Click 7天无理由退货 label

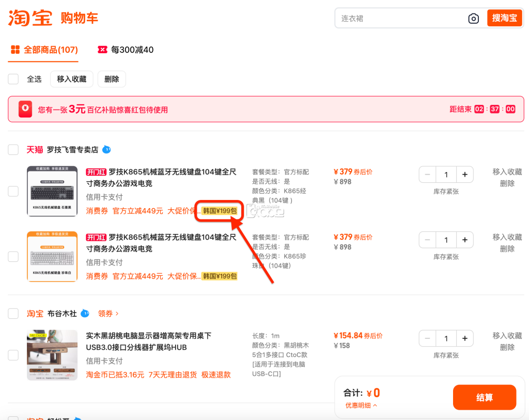pos(173,375)
